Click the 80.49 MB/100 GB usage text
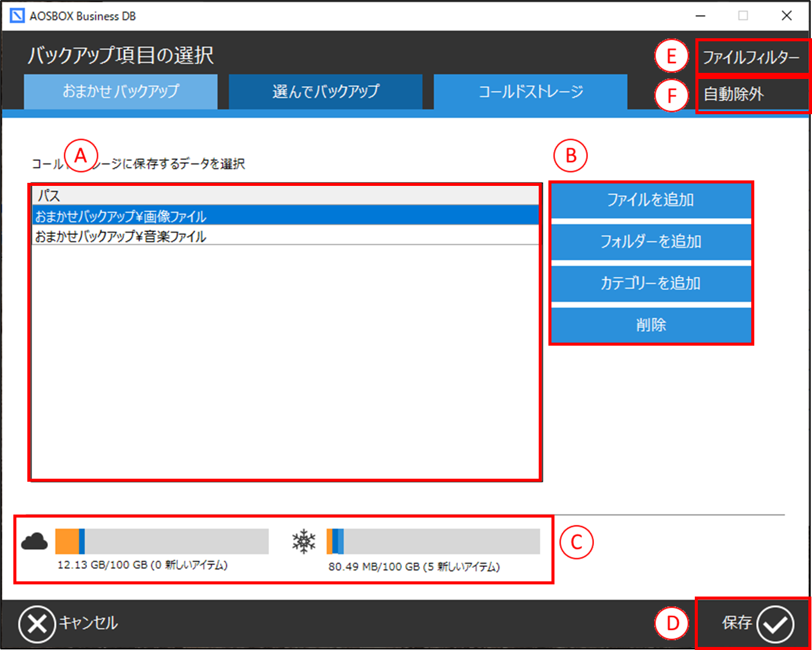 coord(414,567)
